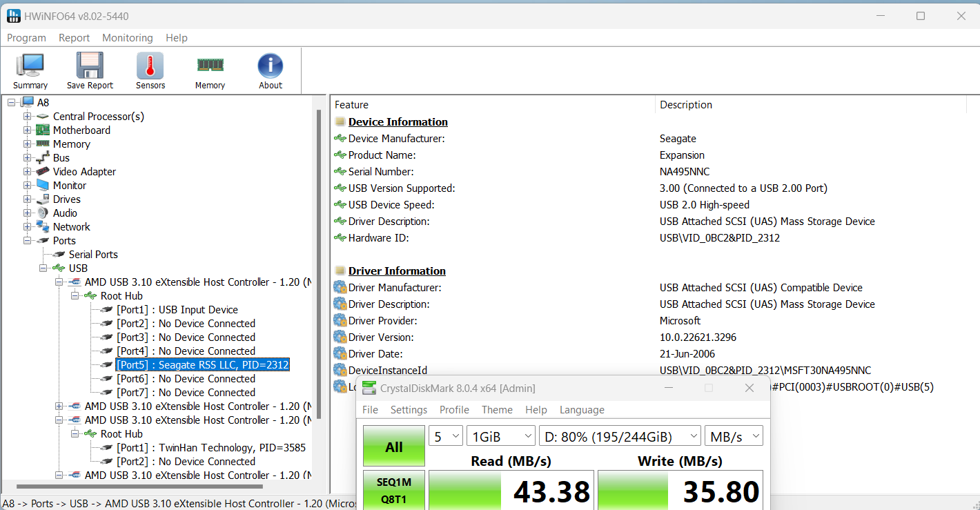Expand the Central Processor(s) node
Screen dimensions: 980x510
click(28, 117)
